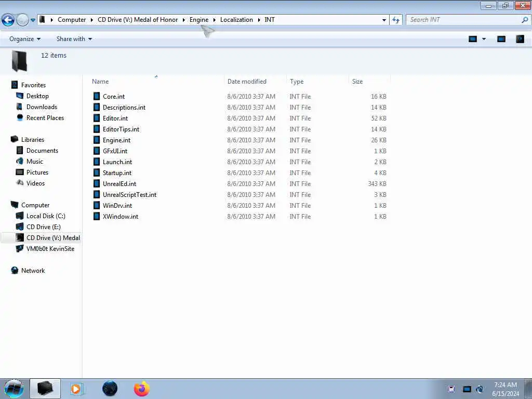Select the Editor.int file icon

pyautogui.click(x=96, y=118)
